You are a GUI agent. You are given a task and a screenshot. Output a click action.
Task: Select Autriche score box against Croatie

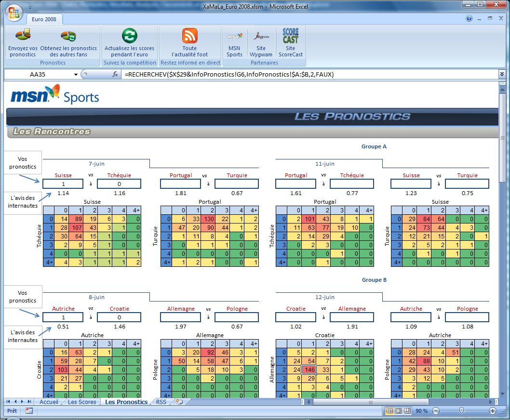point(63,317)
